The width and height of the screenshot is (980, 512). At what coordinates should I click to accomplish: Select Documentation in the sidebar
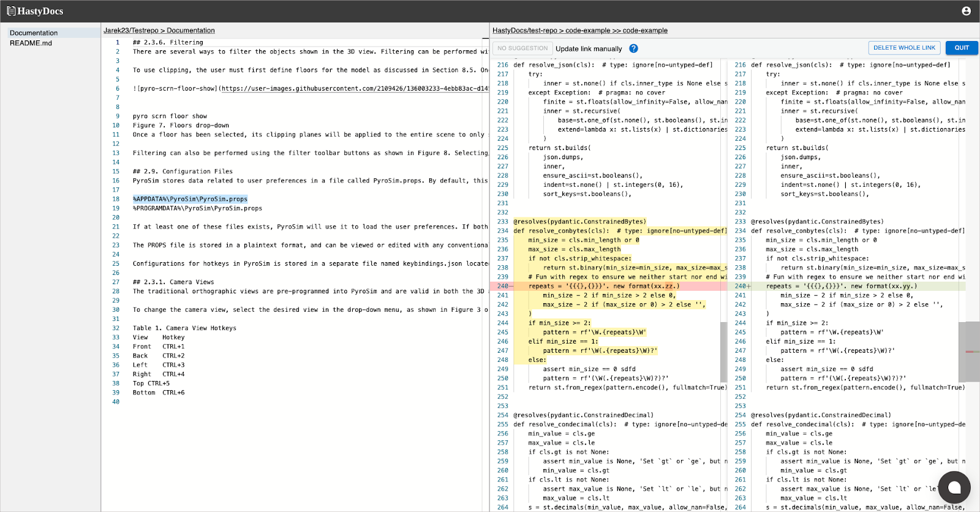point(34,33)
